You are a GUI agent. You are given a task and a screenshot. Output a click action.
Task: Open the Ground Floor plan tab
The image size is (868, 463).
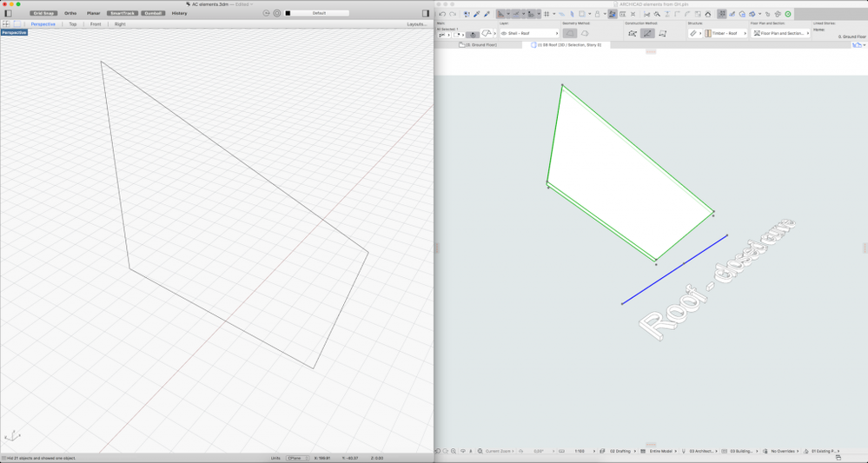[x=478, y=45]
